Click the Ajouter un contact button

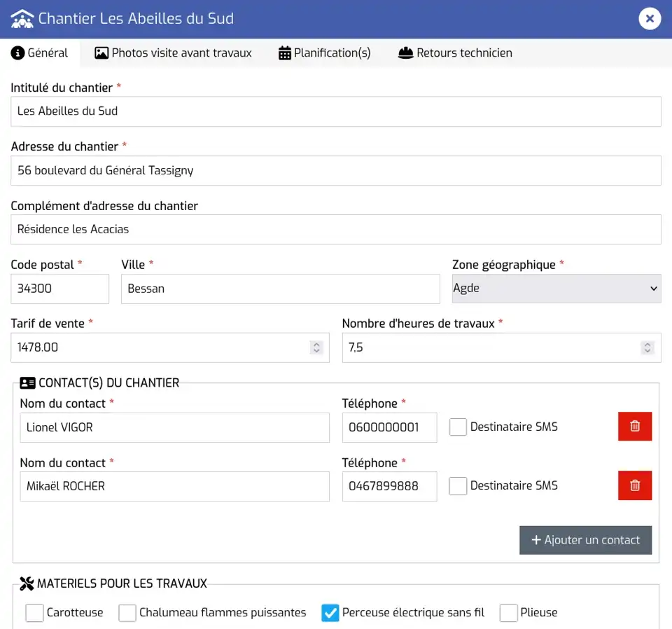[585, 540]
